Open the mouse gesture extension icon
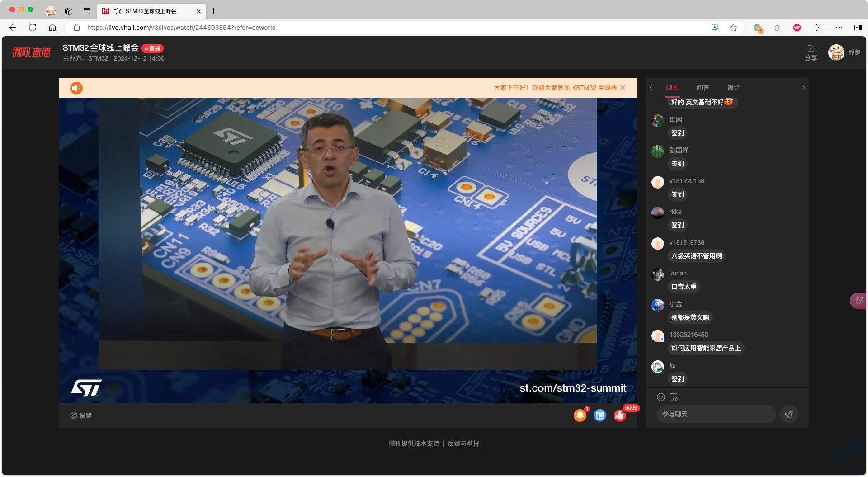 (x=777, y=28)
